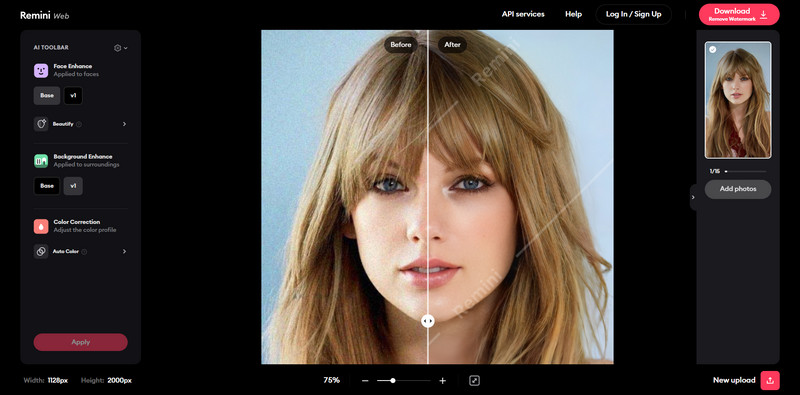Screen dimensions: 800x395
Task: Select v1 under Background Enhance
Action: 73,186
